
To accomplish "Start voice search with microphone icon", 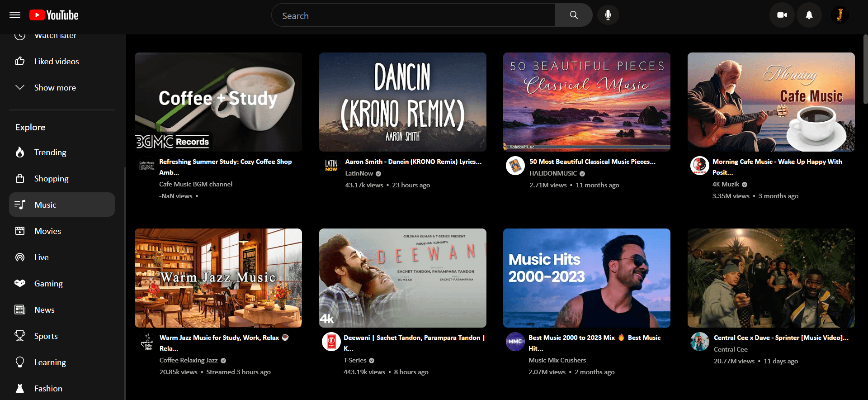I will (x=608, y=15).
